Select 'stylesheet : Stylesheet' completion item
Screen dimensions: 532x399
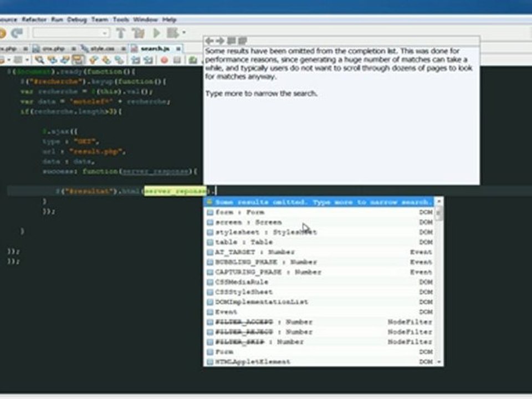pyautogui.click(x=319, y=232)
